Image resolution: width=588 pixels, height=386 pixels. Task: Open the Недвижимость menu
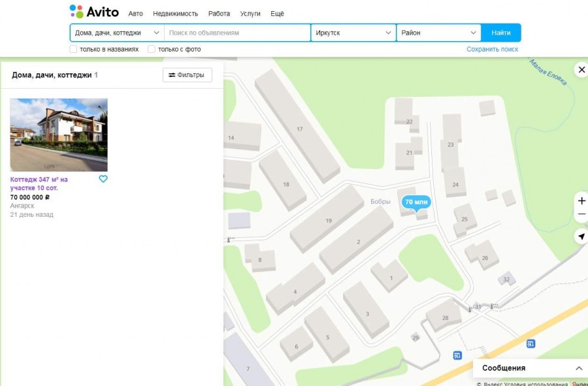(175, 14)
